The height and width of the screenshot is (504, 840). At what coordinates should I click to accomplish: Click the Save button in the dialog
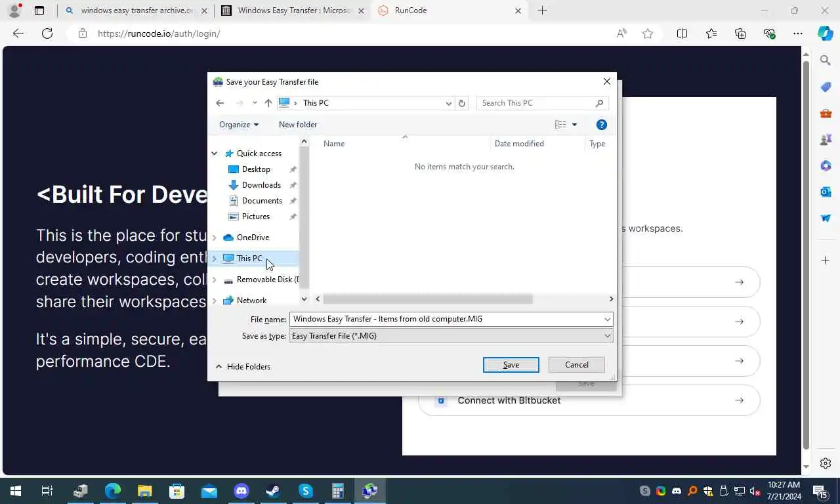click(511, 365)
